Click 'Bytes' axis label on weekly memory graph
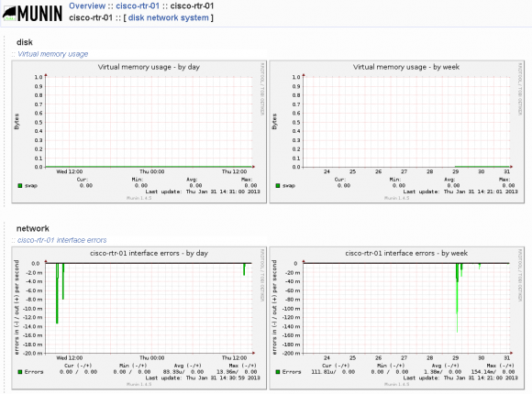This screenshot has height=394, width=532. click(x=274, y=121)
